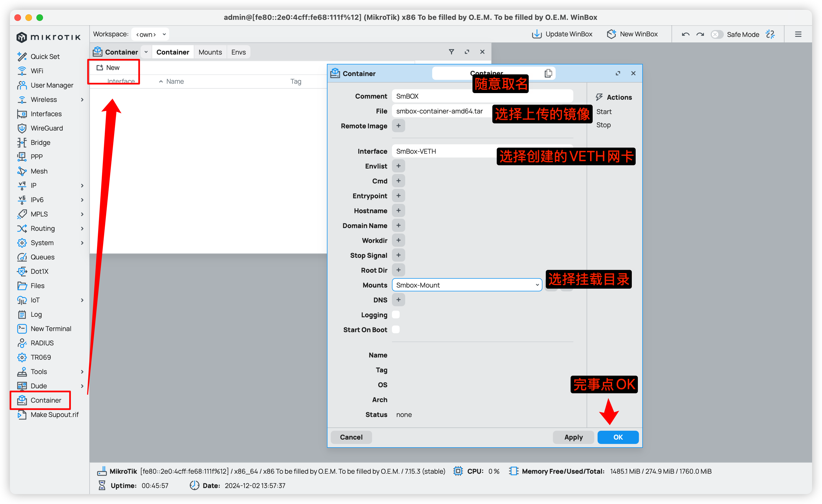Click the filter icon in Container list

pyautogui.click(x=451, y=52)
